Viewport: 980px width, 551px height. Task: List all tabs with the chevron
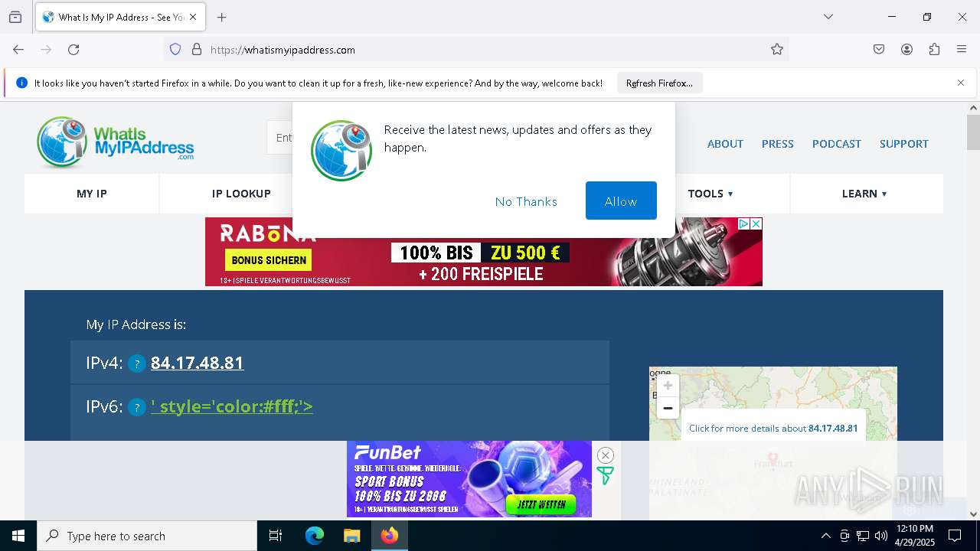tap(828, 17)
